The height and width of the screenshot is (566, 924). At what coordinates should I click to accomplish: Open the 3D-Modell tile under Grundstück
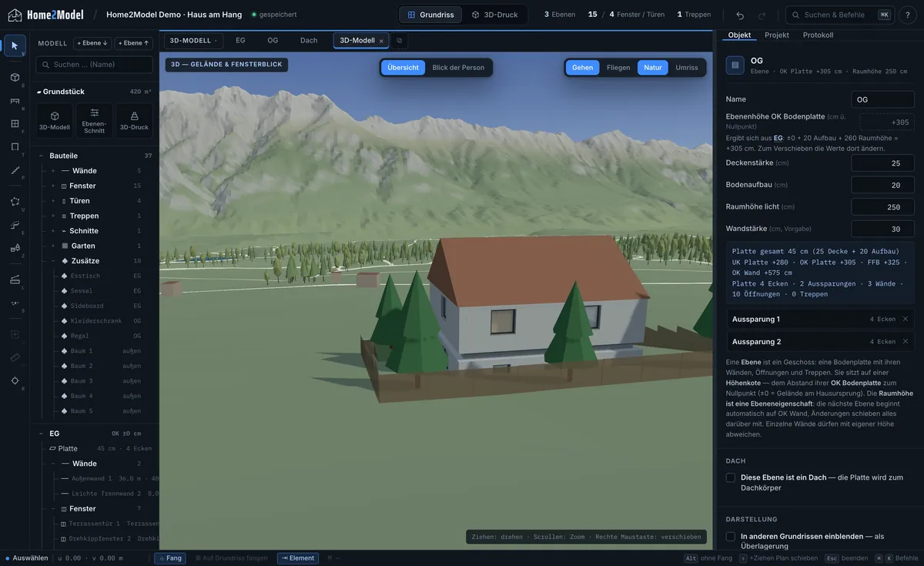[55, 120]
